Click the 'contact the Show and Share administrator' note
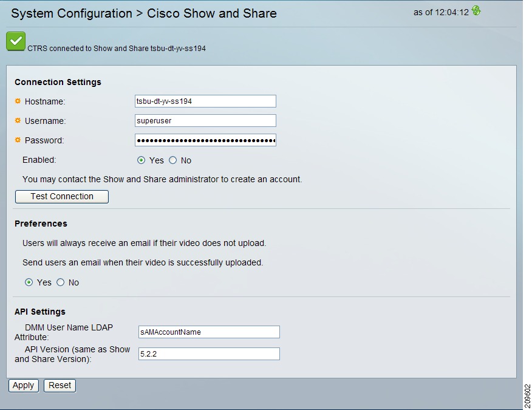532x410 pixels. coord(162,179)
